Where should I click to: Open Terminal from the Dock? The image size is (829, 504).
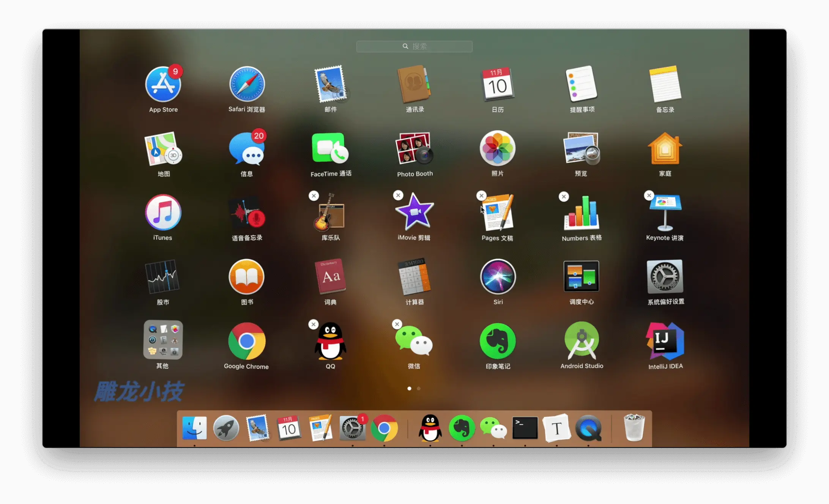tap(525, 428)
